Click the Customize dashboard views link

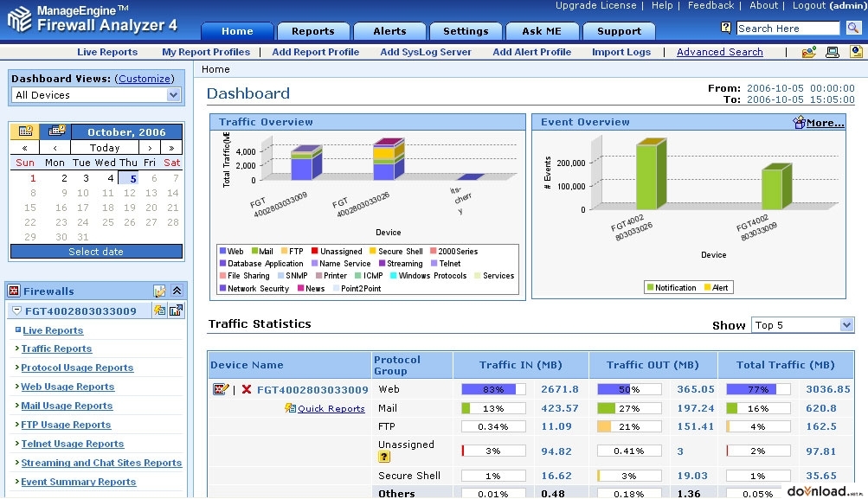(145, 79)
